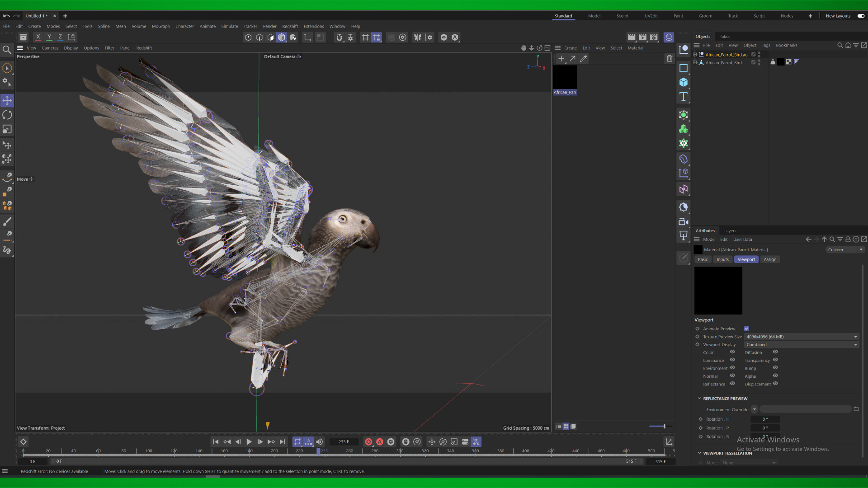Go to end of animation
The height and width of the screenshot is (488, 868).
click(x=283, y=441)
